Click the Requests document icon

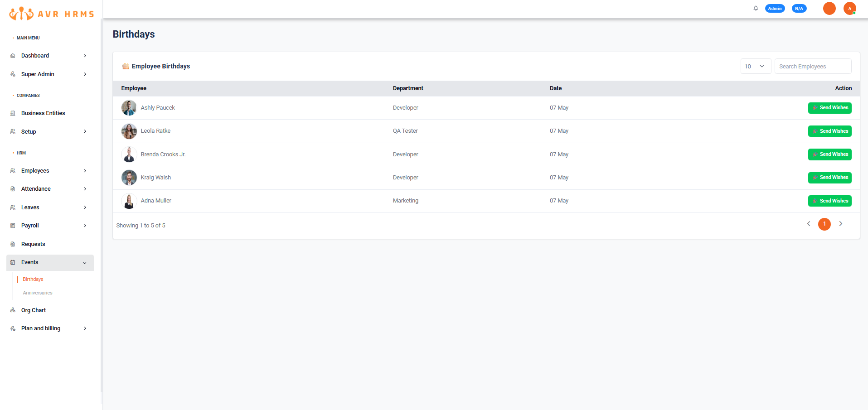coord(13,244)
